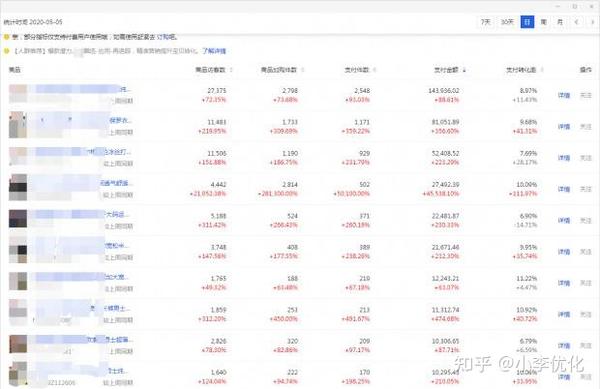This screenshot has height=389, width=600.
Task: Click product thumbnail in 11,483 visitors row
Action: [x=18, y=125]
